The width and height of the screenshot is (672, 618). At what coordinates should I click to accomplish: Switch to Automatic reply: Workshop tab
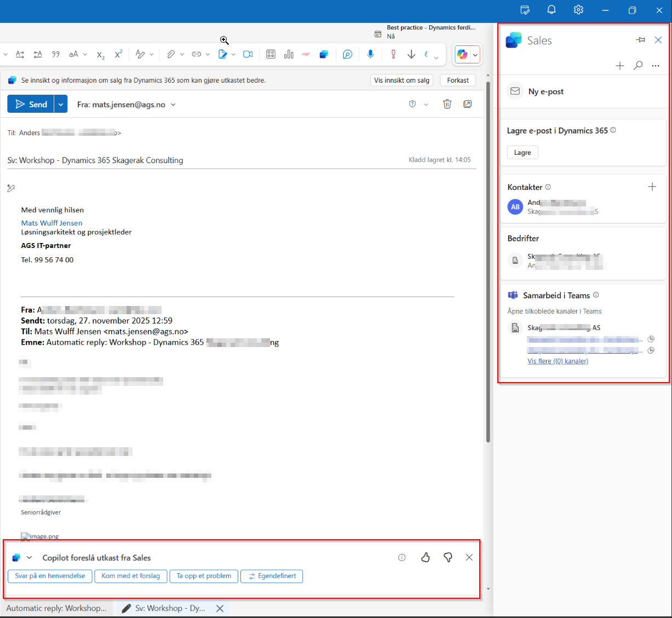56,608
